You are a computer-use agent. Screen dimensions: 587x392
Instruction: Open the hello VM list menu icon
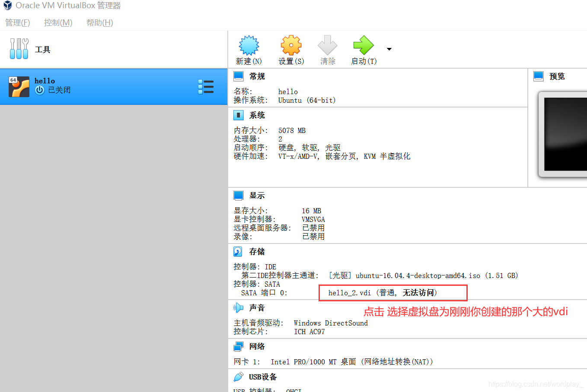(206, 87)
